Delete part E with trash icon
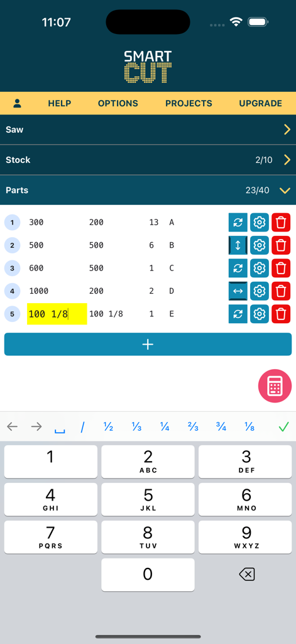 (281, 314)
